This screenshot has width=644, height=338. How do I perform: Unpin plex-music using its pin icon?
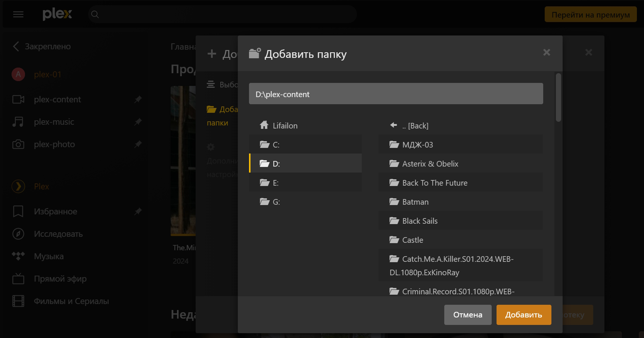coord(138,122)
